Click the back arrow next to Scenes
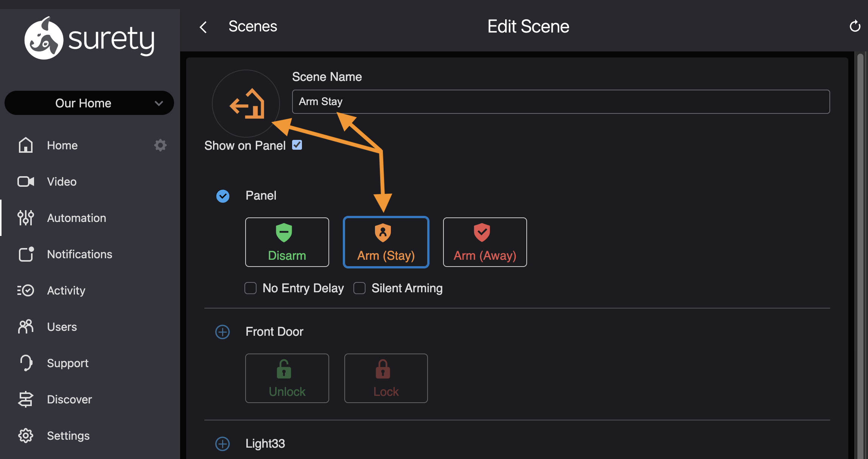868x459 pixels. click(203, 27)
